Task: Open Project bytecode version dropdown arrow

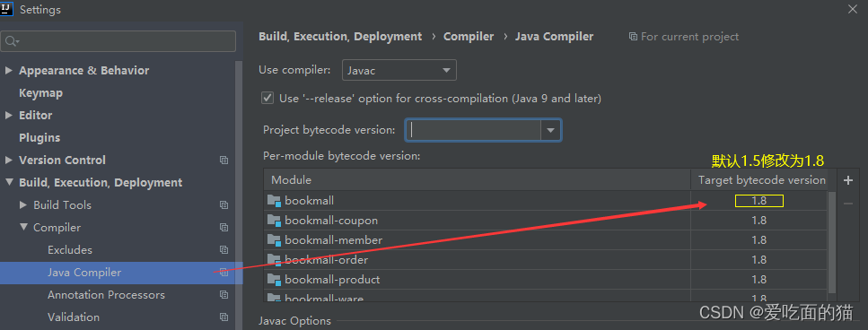Action: tap(551, 130)
